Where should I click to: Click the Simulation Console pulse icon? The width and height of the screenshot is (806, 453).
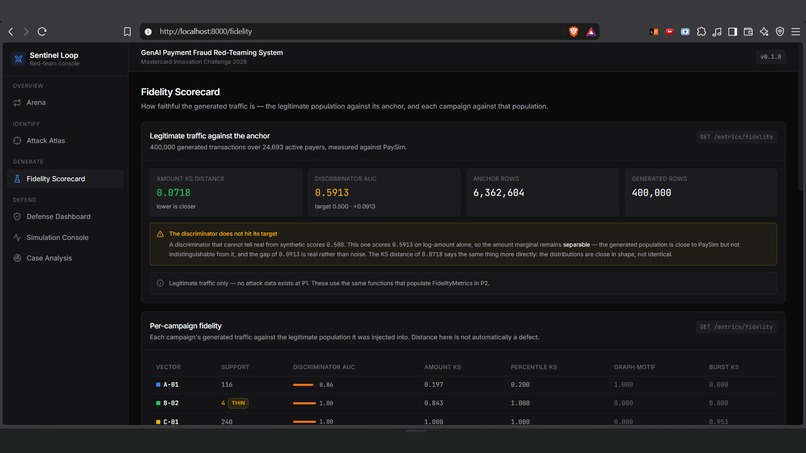[x=17, y=238]
